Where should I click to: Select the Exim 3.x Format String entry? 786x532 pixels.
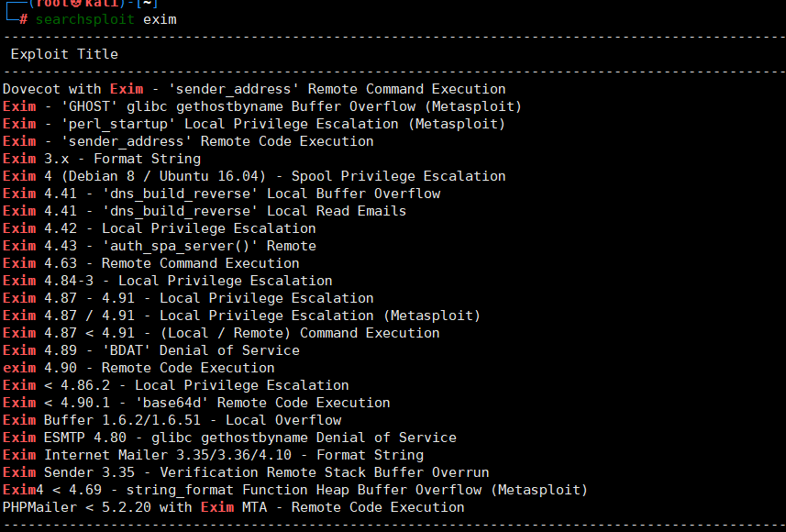point(102,159)
